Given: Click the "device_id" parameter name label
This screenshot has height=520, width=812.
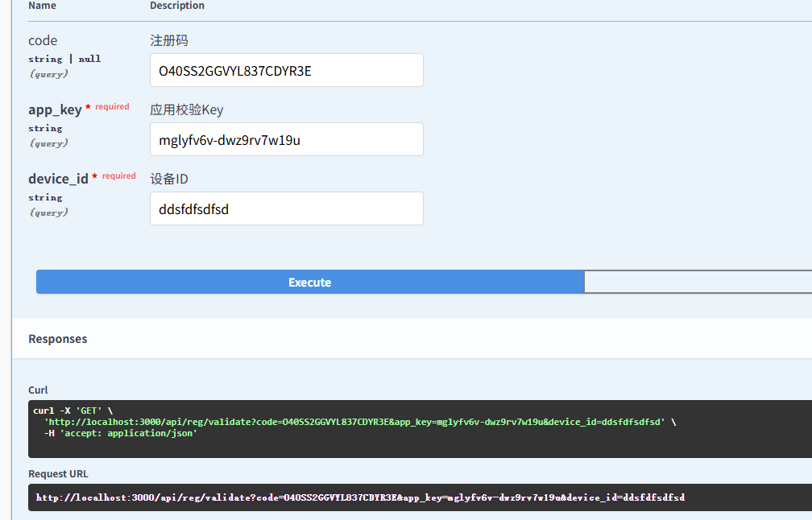Looking at the screenshot, I should [x=58, y=179].
